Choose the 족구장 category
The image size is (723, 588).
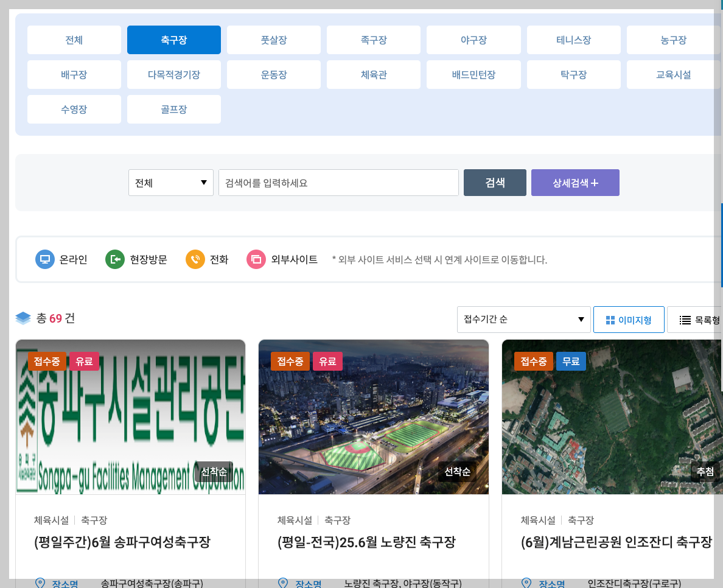coord(374,40)
